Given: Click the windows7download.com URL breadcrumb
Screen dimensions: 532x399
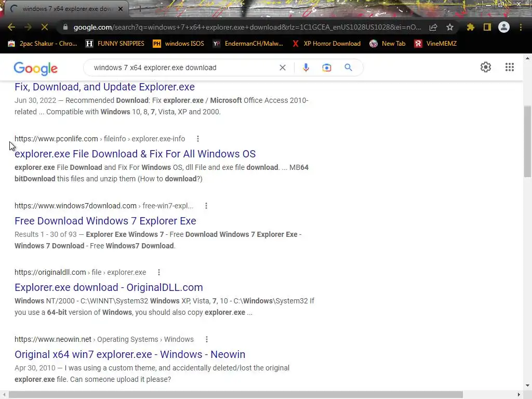Looking at the screenshot, I should point(104,206).
